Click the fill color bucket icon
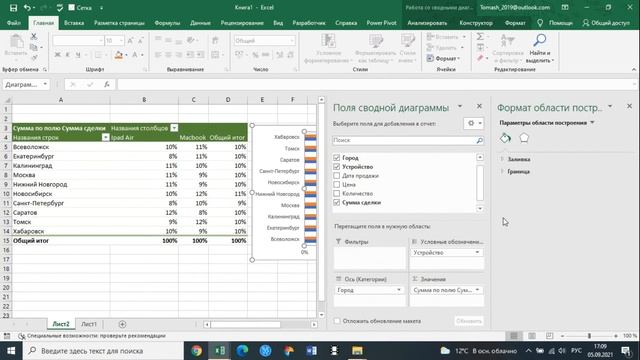Screen dimensions: 640x360 119,55
